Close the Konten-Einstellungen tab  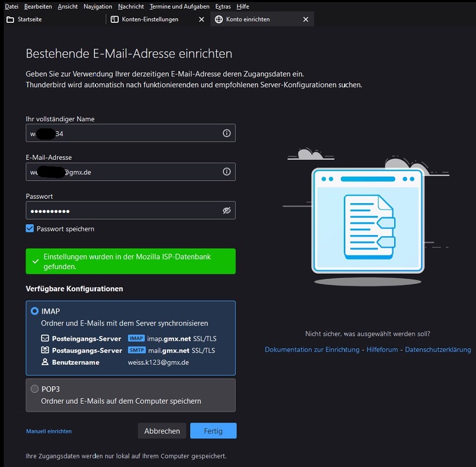click(x=202, y=20)
